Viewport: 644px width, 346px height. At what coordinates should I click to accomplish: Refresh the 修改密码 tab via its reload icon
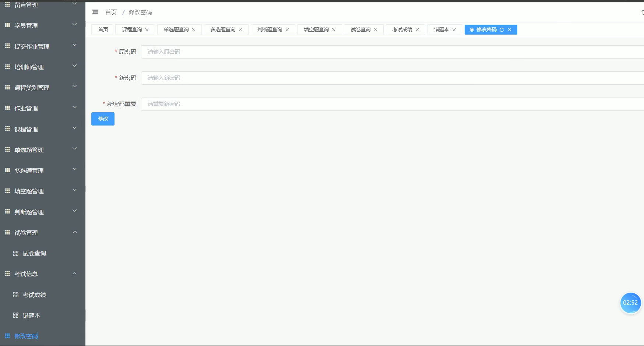tap(502, 29)
